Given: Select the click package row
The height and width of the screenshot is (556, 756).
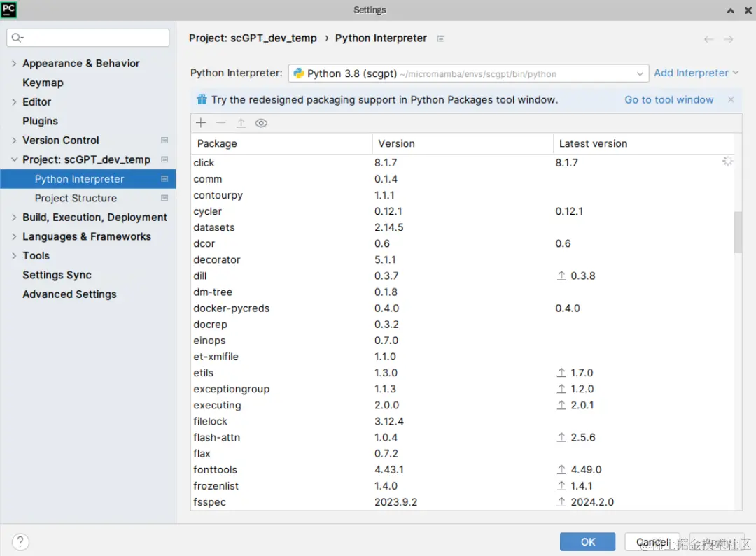Looking at the screenshot, I should tap(463, 163).
